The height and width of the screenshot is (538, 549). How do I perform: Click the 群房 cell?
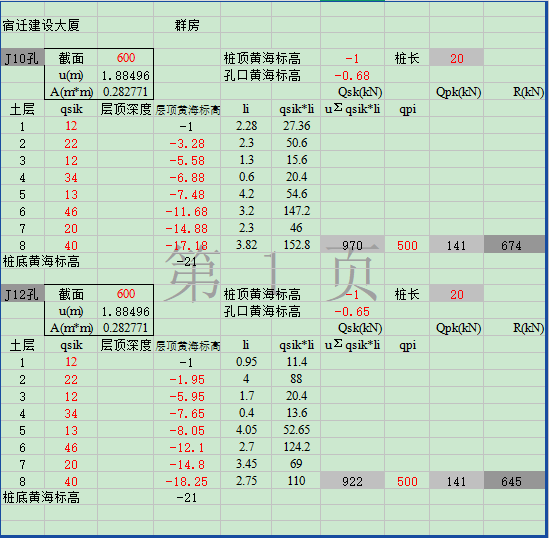point(187,25)
